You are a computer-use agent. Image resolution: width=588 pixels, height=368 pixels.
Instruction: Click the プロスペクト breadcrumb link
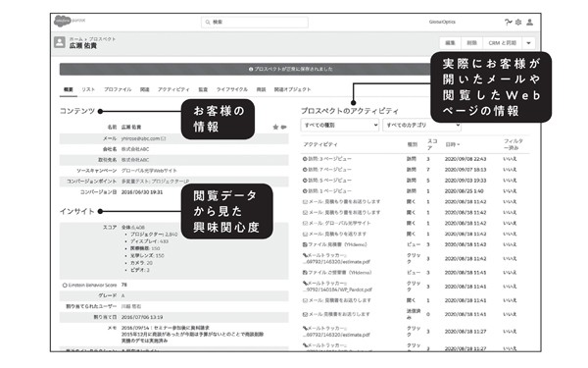tap(102, 38)
